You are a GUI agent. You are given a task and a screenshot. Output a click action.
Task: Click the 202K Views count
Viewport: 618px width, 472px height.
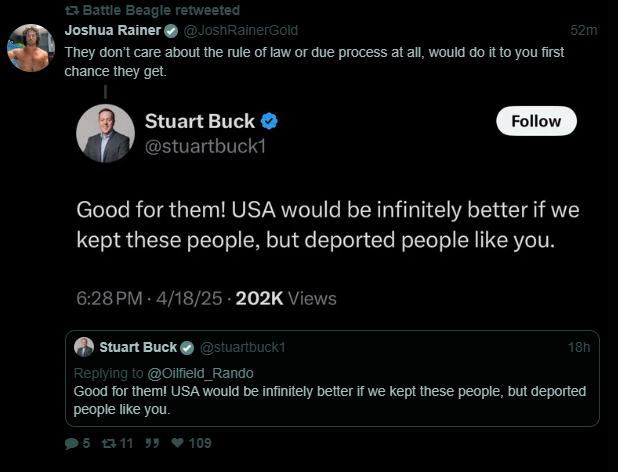[285, 298]
